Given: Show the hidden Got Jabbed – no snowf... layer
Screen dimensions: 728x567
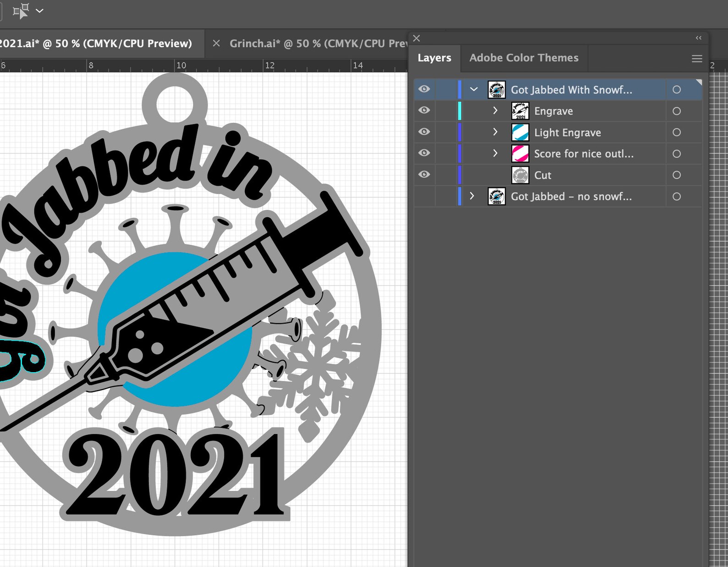Looking at the screenshot, I should (x=425, y=196).
